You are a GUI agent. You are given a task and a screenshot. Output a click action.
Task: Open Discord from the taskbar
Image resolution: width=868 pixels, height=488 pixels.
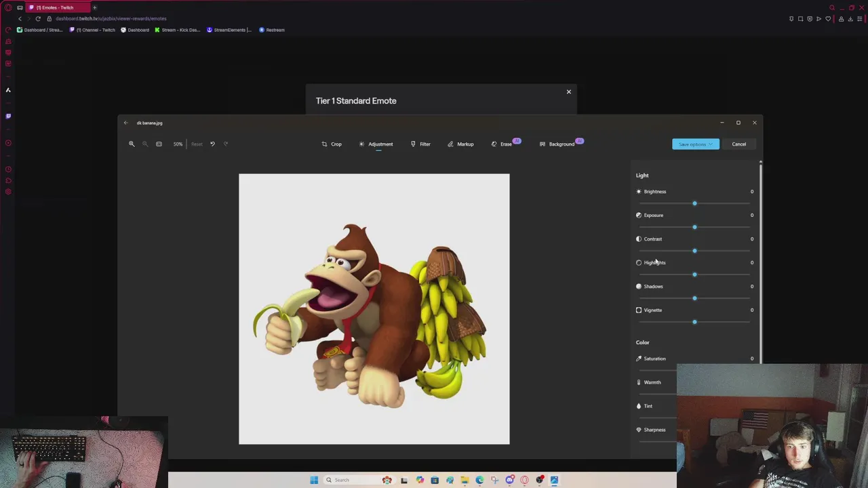coord(510,480)
